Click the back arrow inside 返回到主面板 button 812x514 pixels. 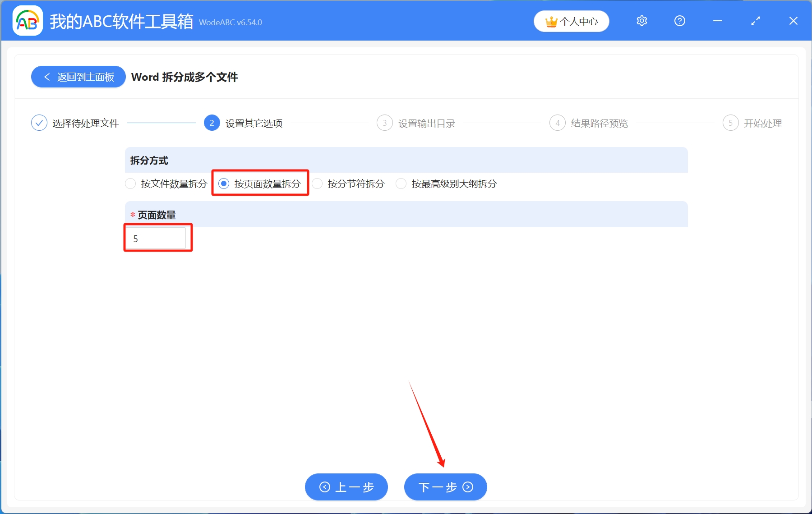click(48, 77)
